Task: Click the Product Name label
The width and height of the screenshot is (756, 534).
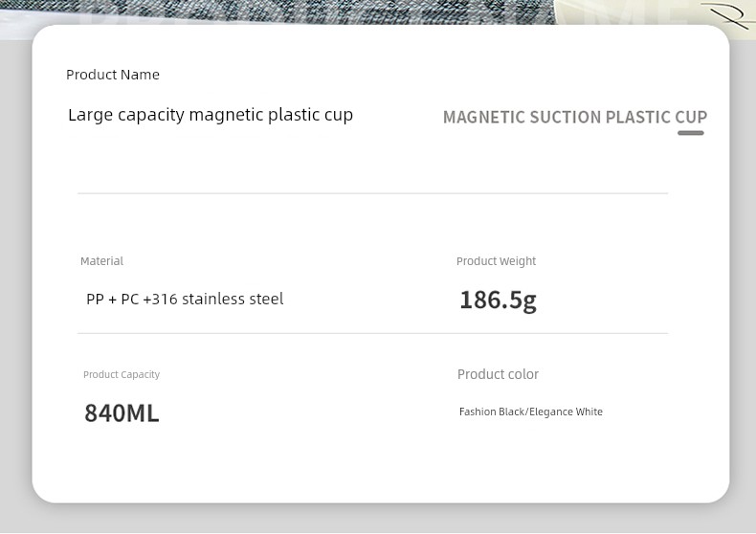Action: pyautogui.click(x=113, y=75)
